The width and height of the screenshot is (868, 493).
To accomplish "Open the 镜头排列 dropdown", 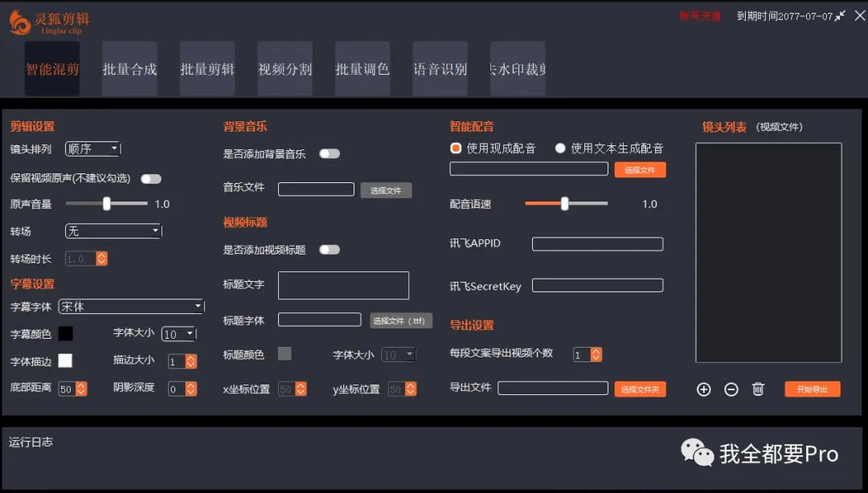I will pyautogui.click(x=92, y=149).
